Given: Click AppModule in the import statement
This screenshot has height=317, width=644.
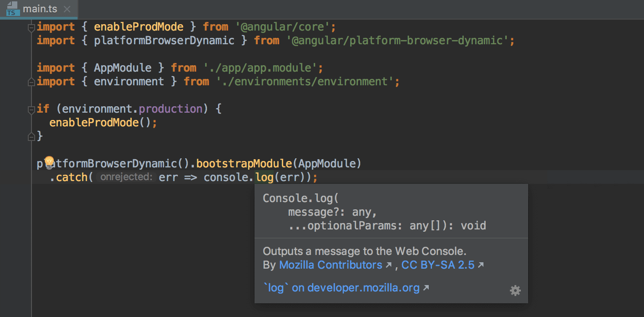Looking at the screenshot, I should click(x=123, y=68).
